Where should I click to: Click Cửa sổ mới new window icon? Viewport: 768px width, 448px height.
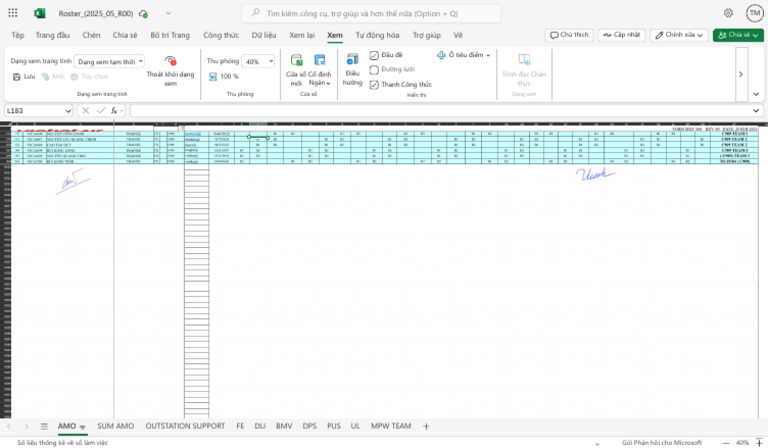[296, 60]
